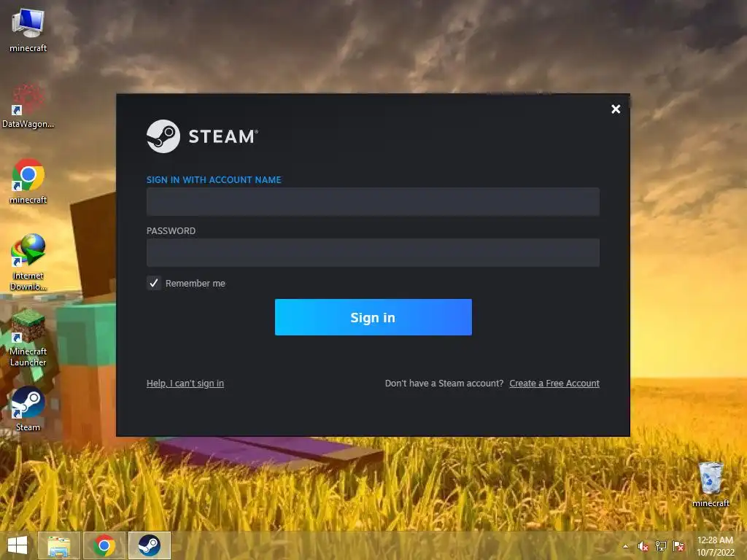Open the Help, I can't sign in link

185,384
